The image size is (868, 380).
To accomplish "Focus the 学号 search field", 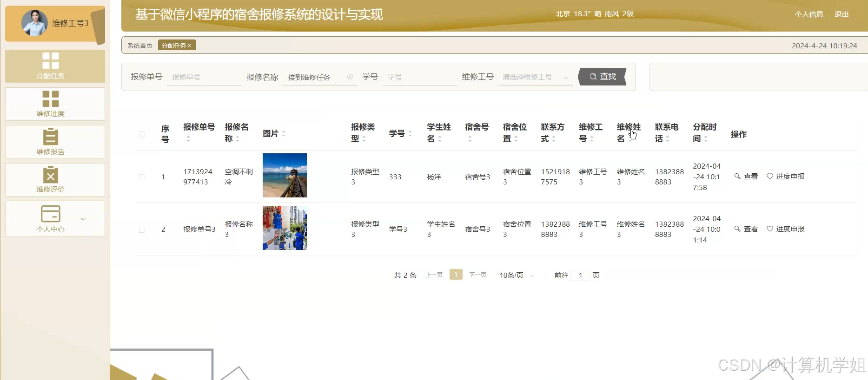I will [420, 77].
